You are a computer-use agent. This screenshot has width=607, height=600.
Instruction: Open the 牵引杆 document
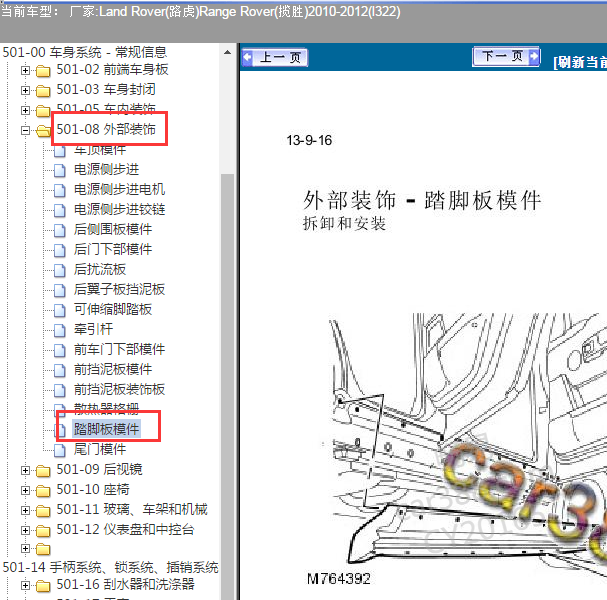point(93,329)
